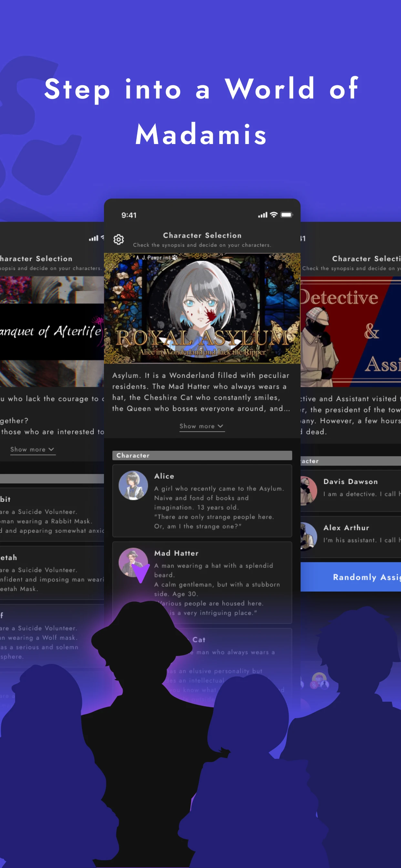Open the Banquet of Afterlife banner image
This screenshot has height=868, width=401.
(52, 332)
